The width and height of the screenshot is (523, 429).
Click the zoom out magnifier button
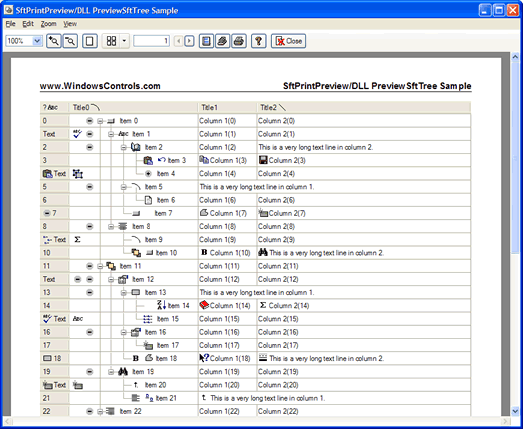click(x=70, y=41)
